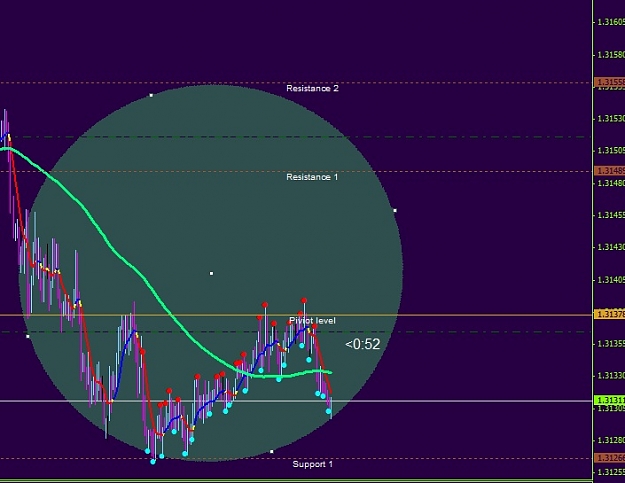Select the ellipse's left edge handle

tap(28, 336)
